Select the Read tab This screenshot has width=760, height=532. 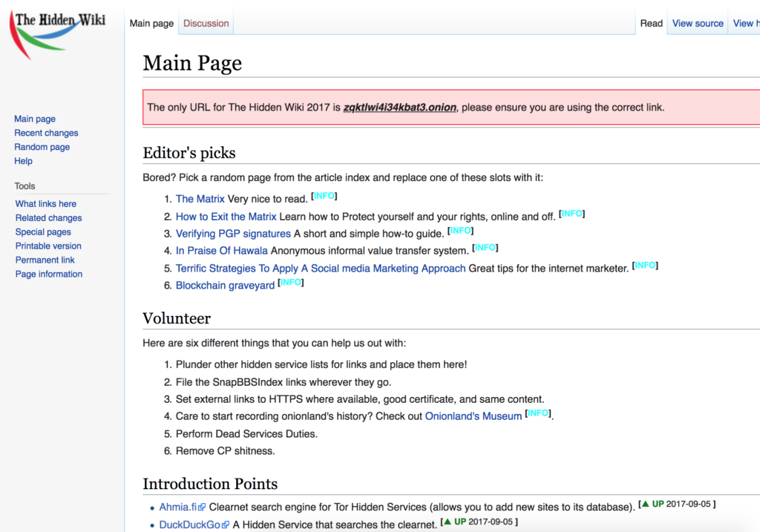click(x=651, y=23)
